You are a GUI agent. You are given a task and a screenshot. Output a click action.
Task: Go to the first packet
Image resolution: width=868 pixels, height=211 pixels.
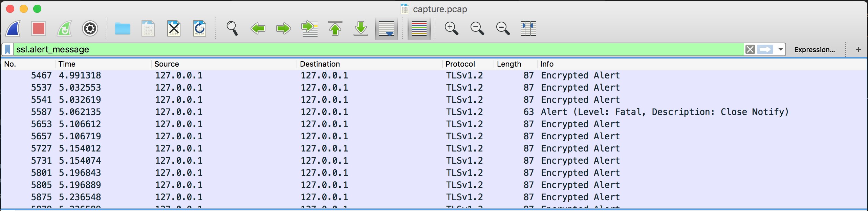click(335, 29)
